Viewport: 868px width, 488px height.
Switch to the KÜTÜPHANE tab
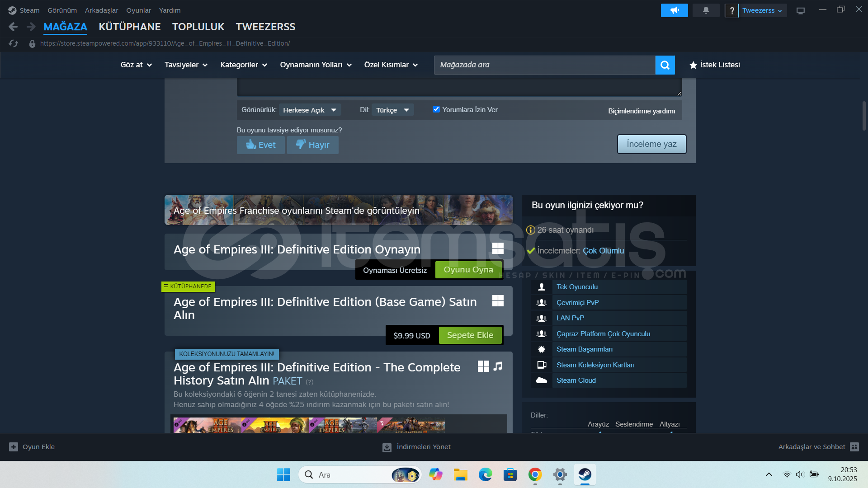point(130,27)
